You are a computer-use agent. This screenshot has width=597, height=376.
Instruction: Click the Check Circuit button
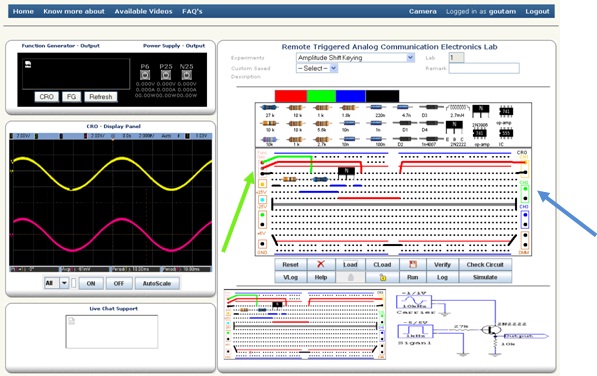point(485,264)
